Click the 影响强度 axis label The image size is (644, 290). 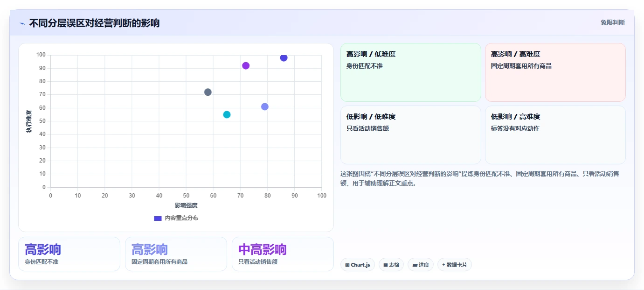(186, 205)
